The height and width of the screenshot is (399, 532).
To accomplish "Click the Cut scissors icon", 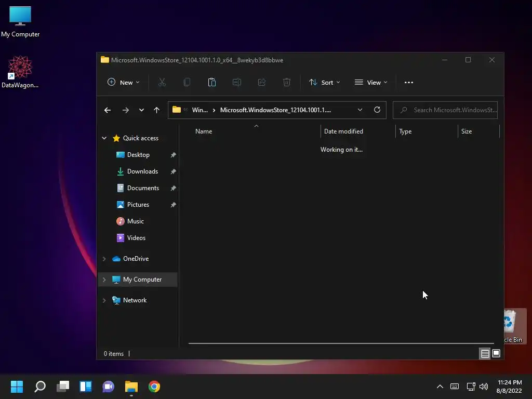I will (x=162, y=83).
